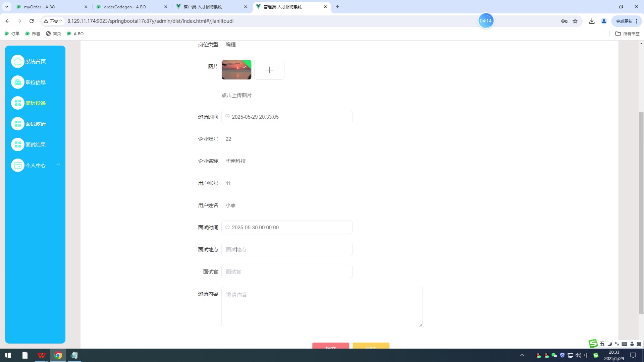Select the 面试邀请 sidebar grid icon
Screen dimensions: 644x362
click(18, 124)
